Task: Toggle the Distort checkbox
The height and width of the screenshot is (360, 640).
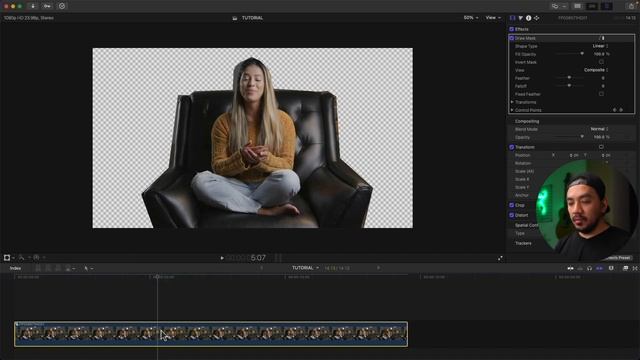Action: (511, 215)
